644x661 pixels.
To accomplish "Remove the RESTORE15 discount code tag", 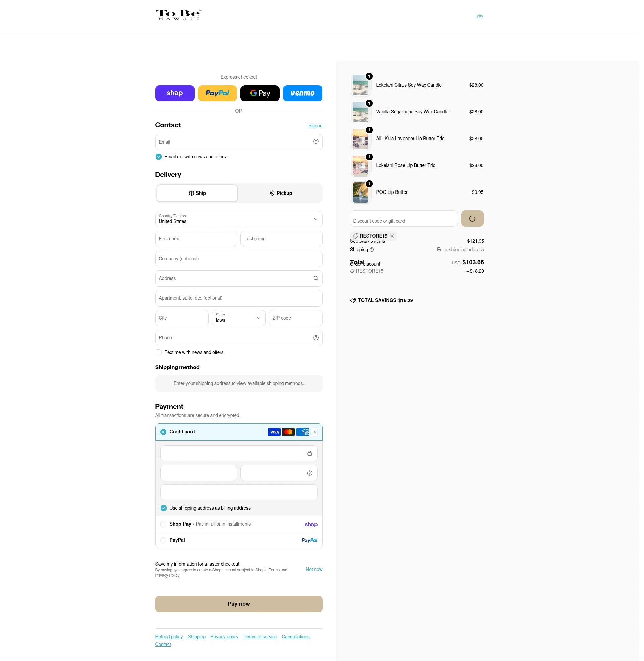I will coord(392,236).
